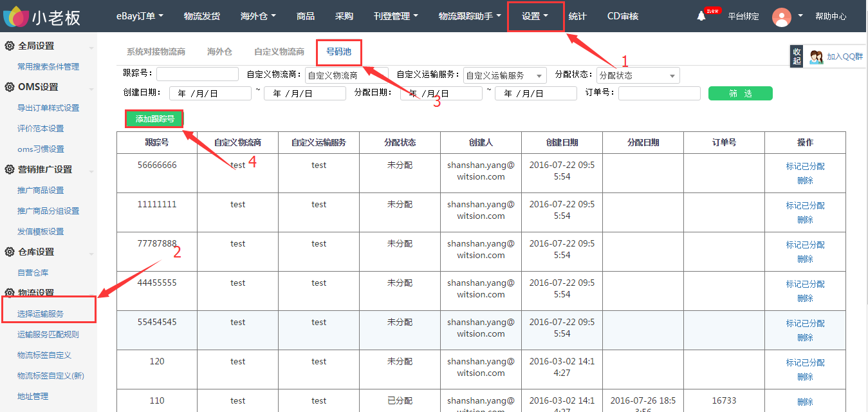
Task: Click 标记已分配 for tracking number 56666666
Action: tap(805, 166)
